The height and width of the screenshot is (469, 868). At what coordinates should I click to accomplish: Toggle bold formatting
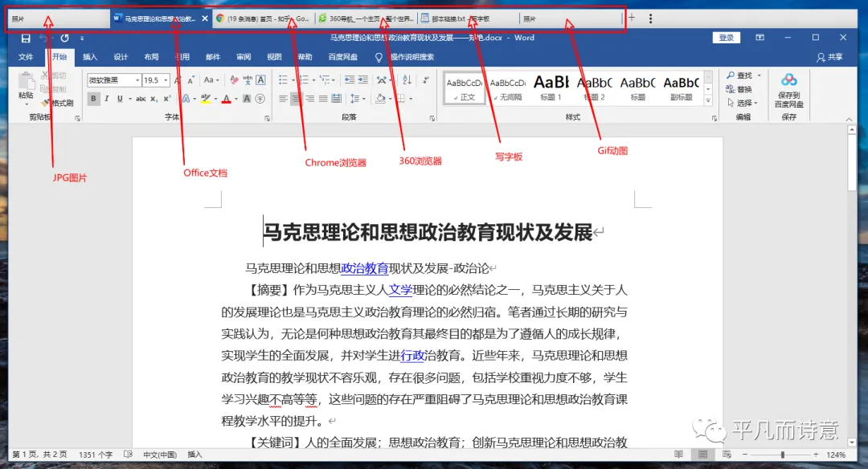coord(93,98)
